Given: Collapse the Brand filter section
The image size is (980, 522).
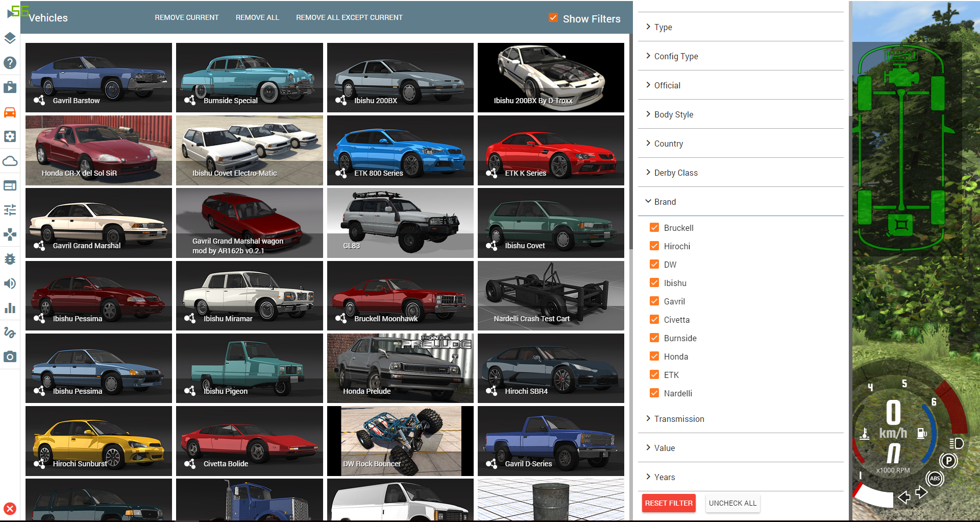Looking at the screenshot, I should (741, 202).
